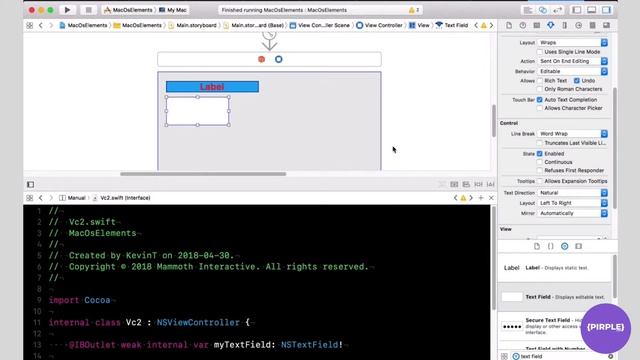Image resolution: width=640 pixels, height=360 pixels.
Task: Click the blue Label on the canvas
Action: tap(212, 87)
